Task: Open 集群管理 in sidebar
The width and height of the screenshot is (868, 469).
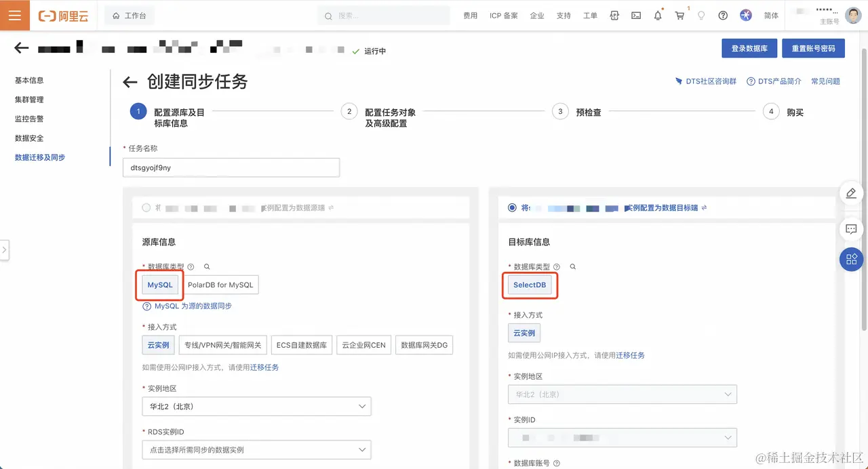Action: coord(29,100)
